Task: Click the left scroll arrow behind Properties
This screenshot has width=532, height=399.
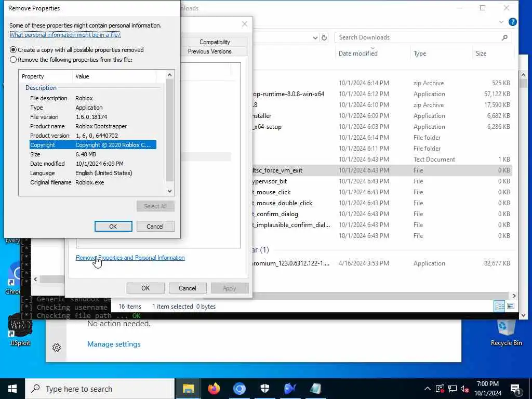Action: [x=36, y=279]
